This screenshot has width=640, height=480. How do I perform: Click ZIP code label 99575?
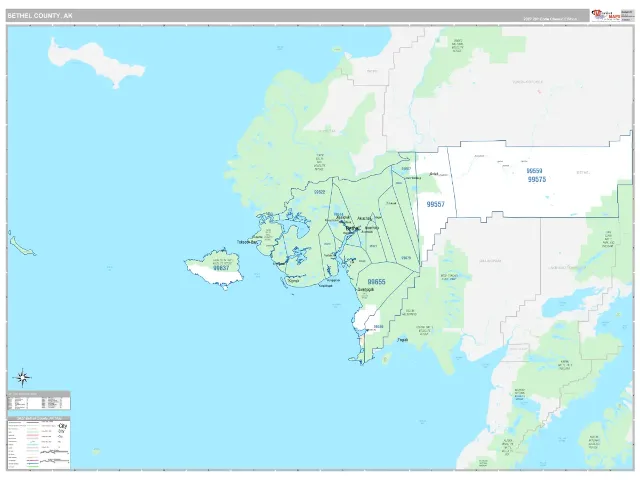[x=536, y=179]
